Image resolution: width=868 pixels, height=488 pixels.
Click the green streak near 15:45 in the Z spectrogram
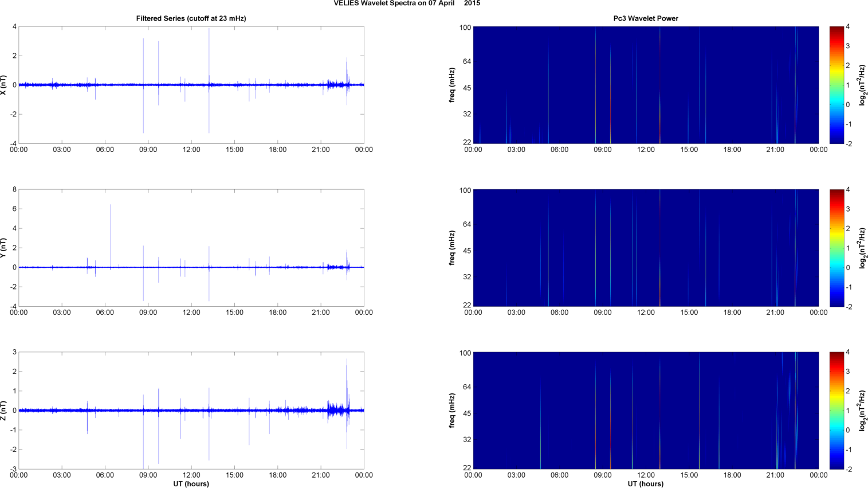click(x=699, y=411)
